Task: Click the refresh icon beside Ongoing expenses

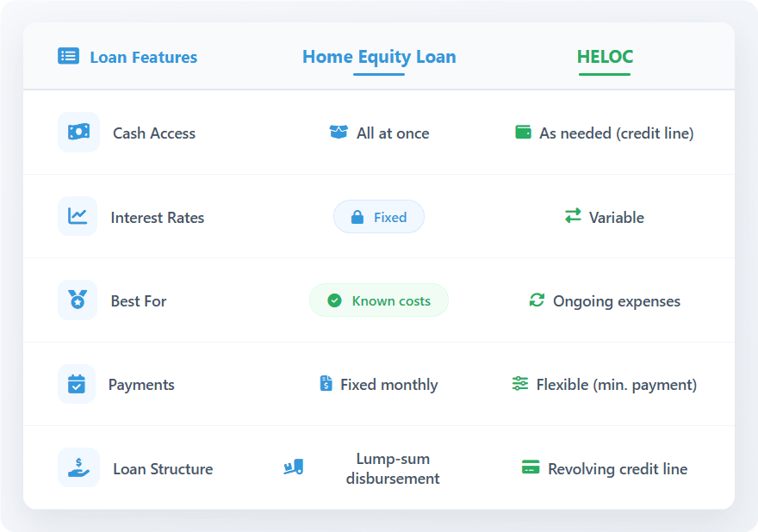Action: [537, 300]
